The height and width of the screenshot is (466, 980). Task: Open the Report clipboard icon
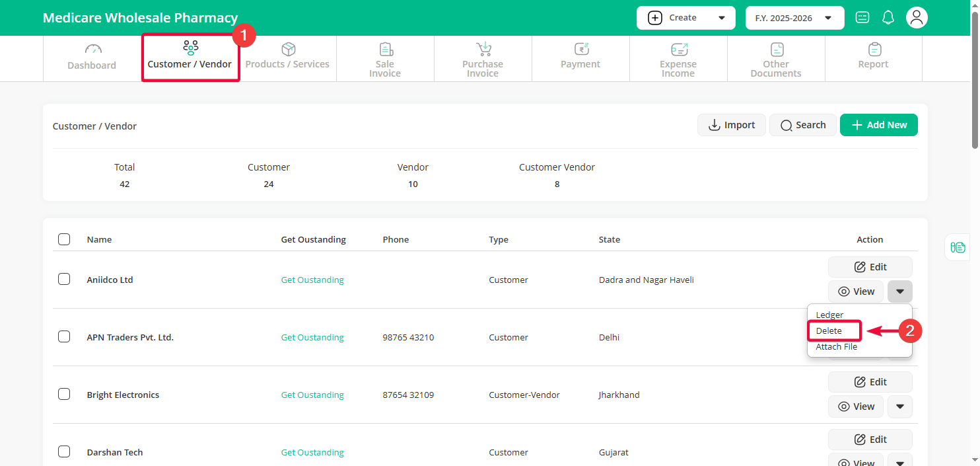[874, 50]
